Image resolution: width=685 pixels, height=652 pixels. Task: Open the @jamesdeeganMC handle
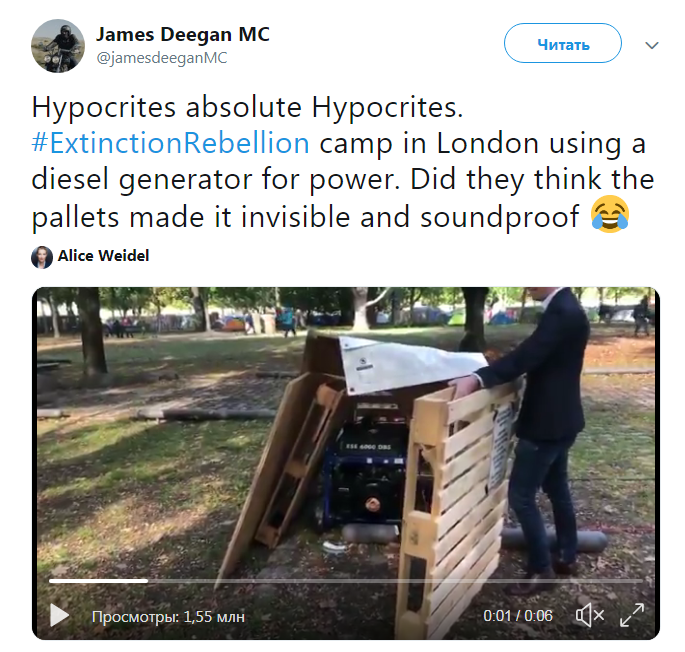162,58
